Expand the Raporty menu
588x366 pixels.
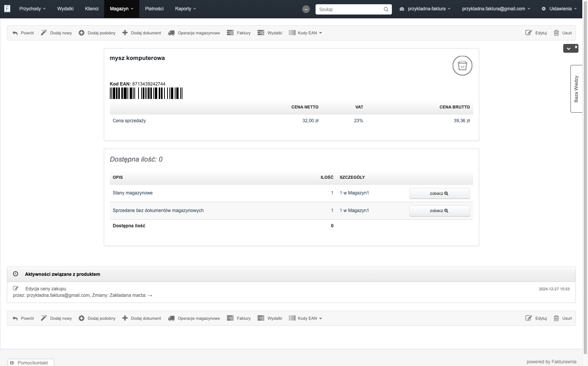coord(185,9)
